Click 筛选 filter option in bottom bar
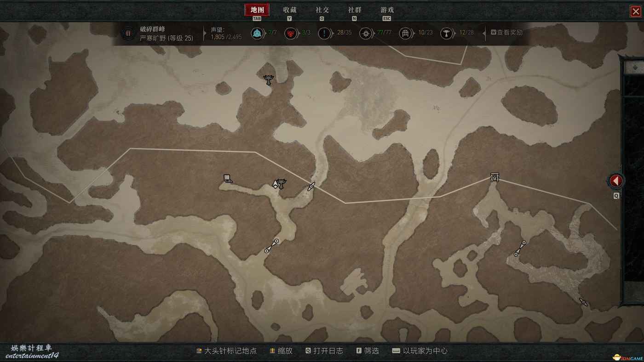The height and width of the screenshot is (362, 644). click(368, 351)
